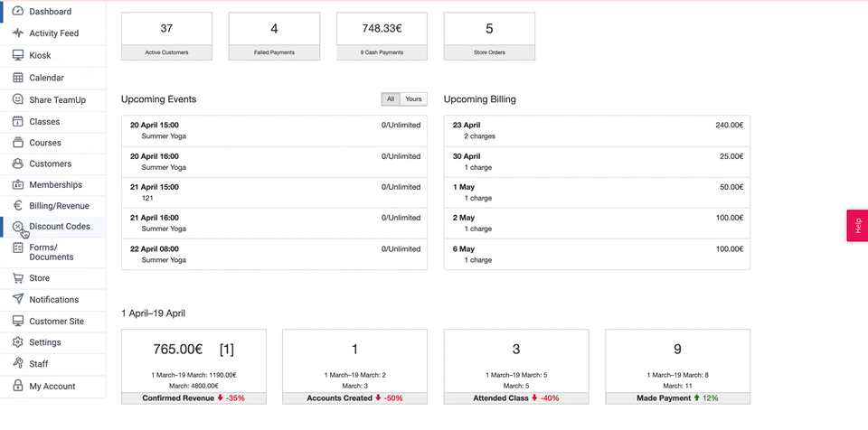868x430 pixels.
Task: Go to Memberships section
Action: [x=55, y=185]
